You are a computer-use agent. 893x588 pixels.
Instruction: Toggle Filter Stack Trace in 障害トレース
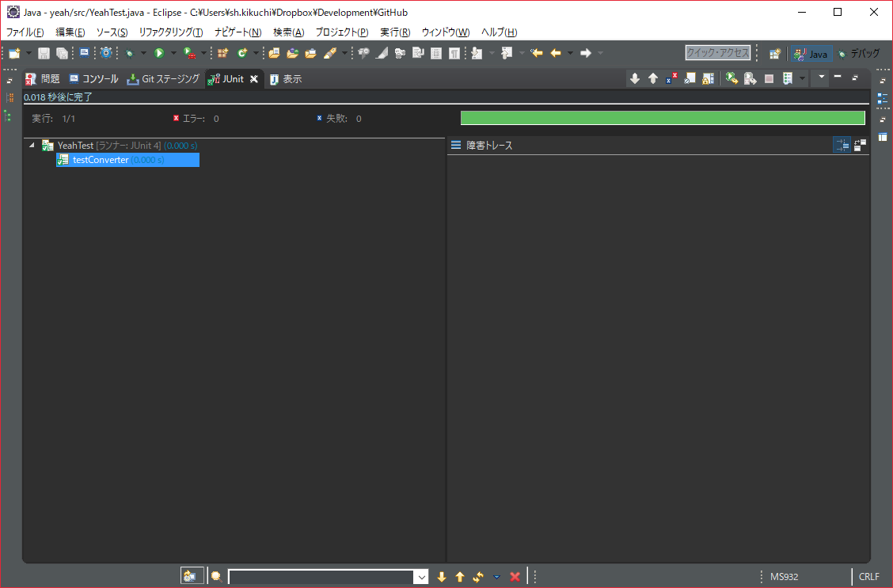tap(842, 145)
